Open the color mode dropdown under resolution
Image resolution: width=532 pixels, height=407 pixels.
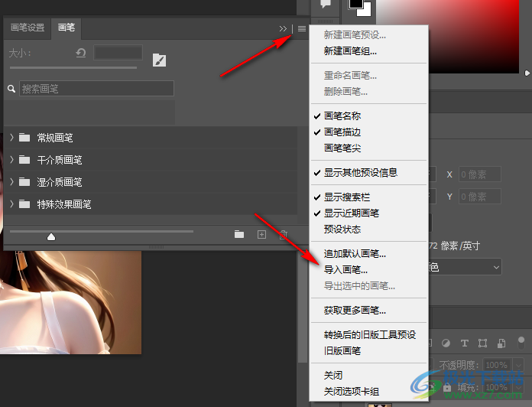465,267
